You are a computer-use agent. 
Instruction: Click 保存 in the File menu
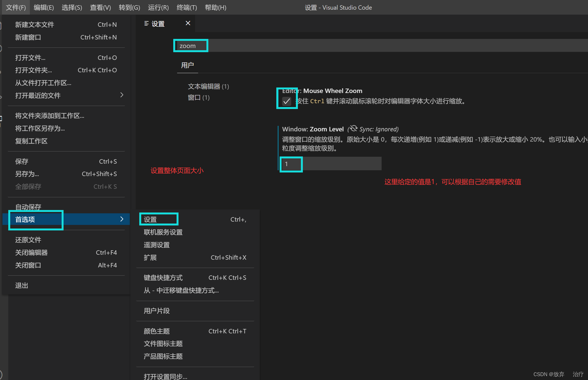click(21, 161)
